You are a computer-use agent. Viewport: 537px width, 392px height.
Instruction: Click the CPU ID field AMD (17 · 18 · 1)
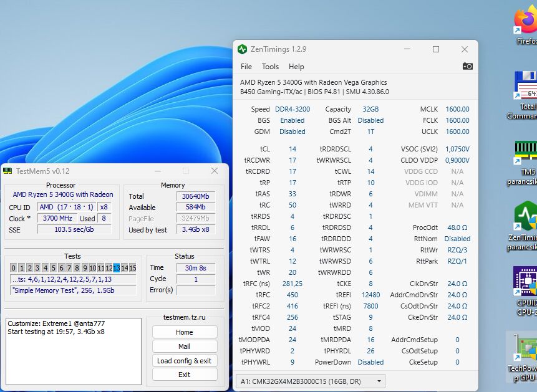[67, 207]
